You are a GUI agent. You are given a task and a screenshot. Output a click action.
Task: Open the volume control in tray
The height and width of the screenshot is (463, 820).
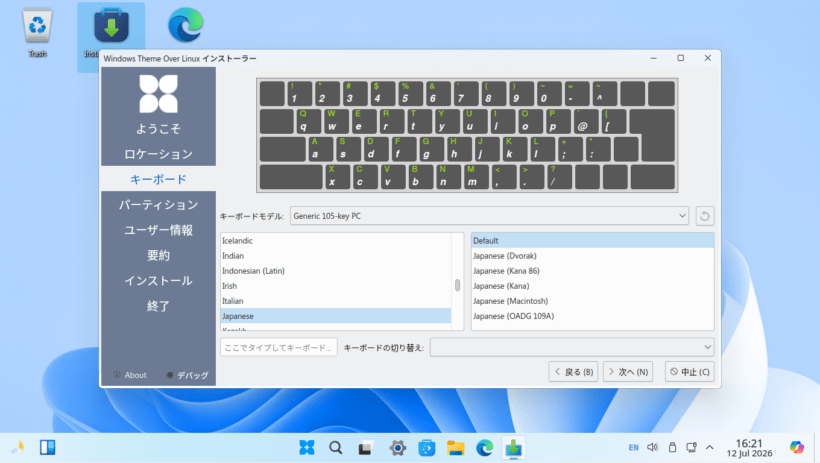click(652, 447)
